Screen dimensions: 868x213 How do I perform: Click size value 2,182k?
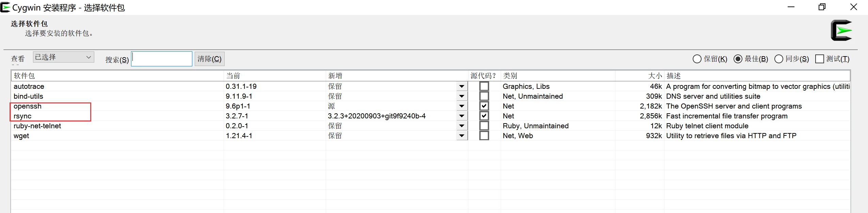coord(651,106)
